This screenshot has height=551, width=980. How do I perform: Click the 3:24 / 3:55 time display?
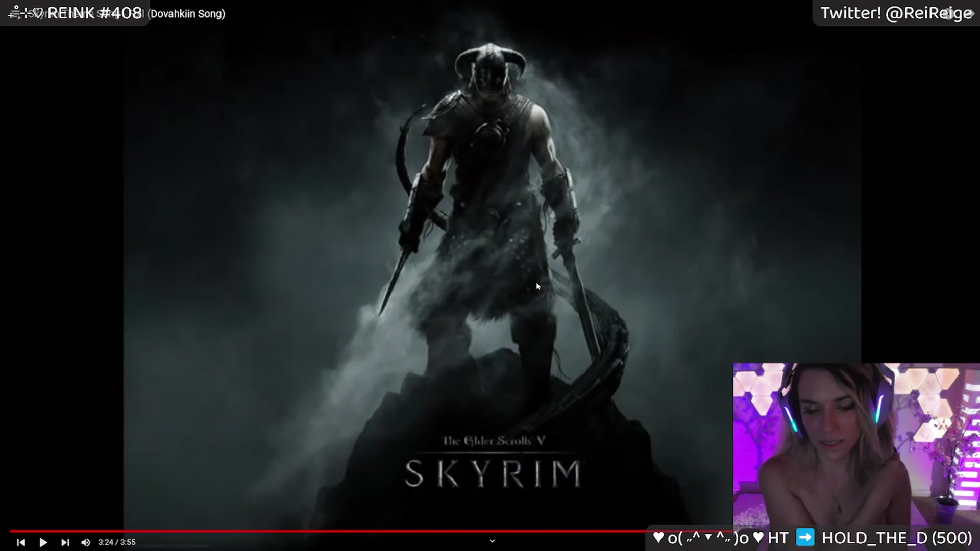[x=117, y=542]
